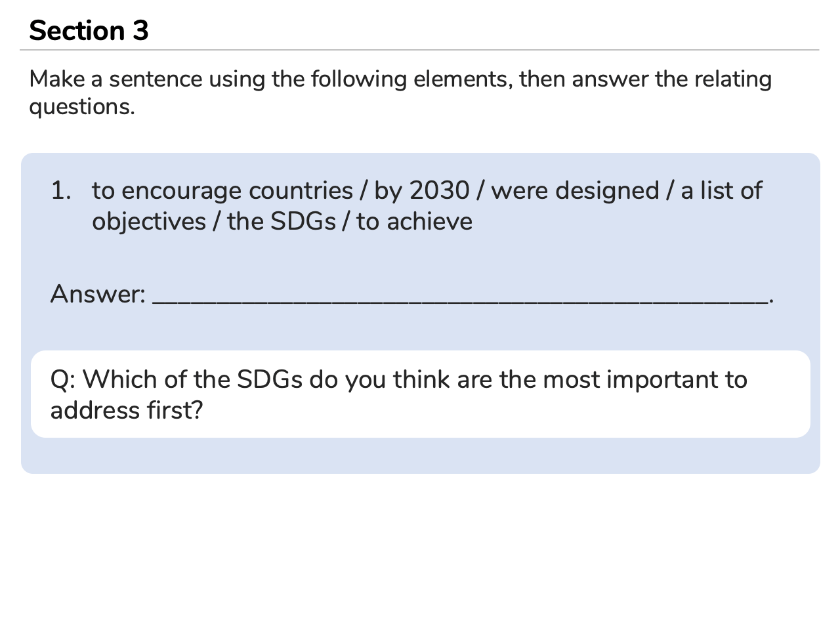
Task: Select the phrase "by 2030"
Action: click(x=422, y=190)
